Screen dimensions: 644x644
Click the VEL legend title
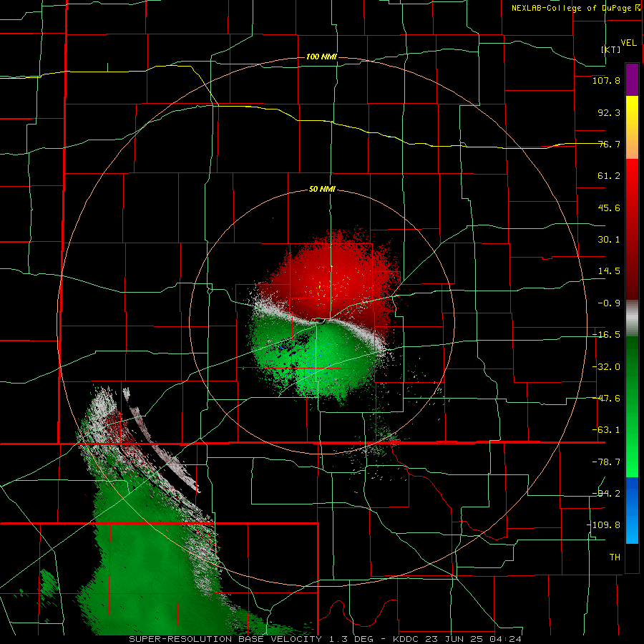pos(628,43)
